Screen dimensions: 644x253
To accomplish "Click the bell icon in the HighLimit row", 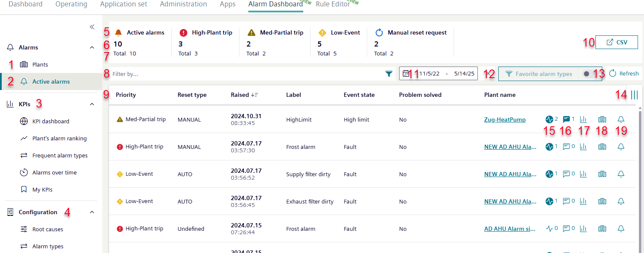I will tap(621, 119).
